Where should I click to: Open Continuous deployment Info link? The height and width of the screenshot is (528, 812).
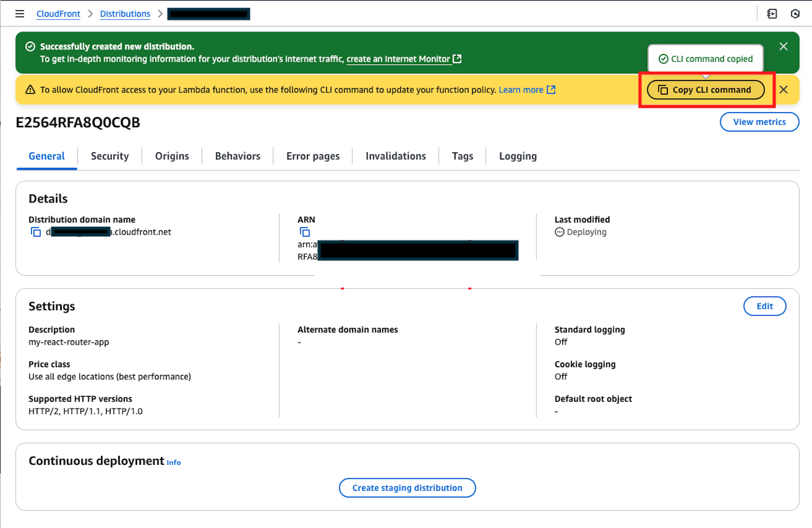tap(174, 462)
